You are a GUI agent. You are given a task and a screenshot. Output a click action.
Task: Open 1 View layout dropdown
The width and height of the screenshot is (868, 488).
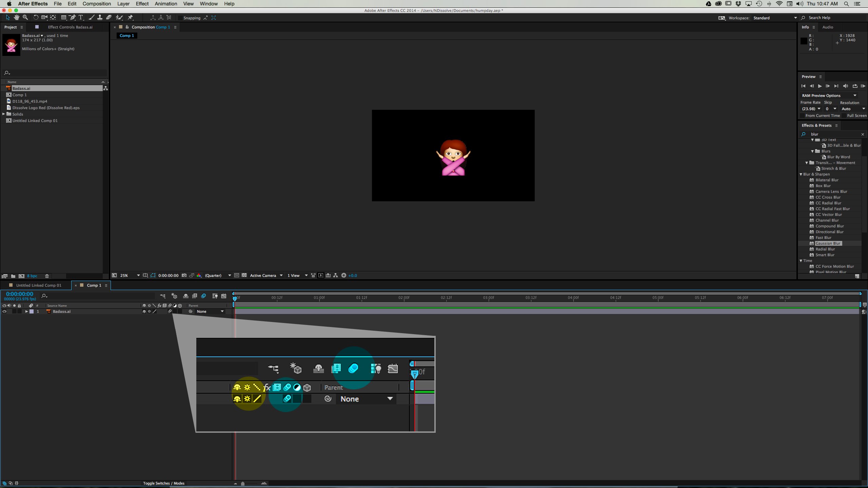(x=297, y=276)
